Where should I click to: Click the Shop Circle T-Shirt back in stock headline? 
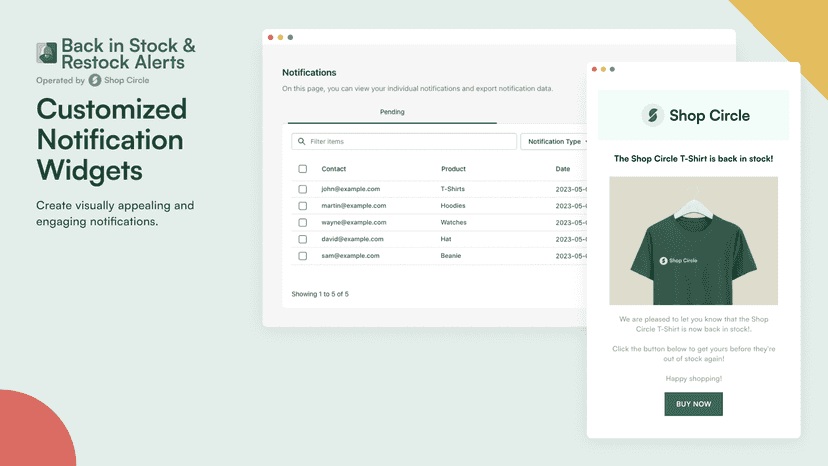[x=693, y=159]
